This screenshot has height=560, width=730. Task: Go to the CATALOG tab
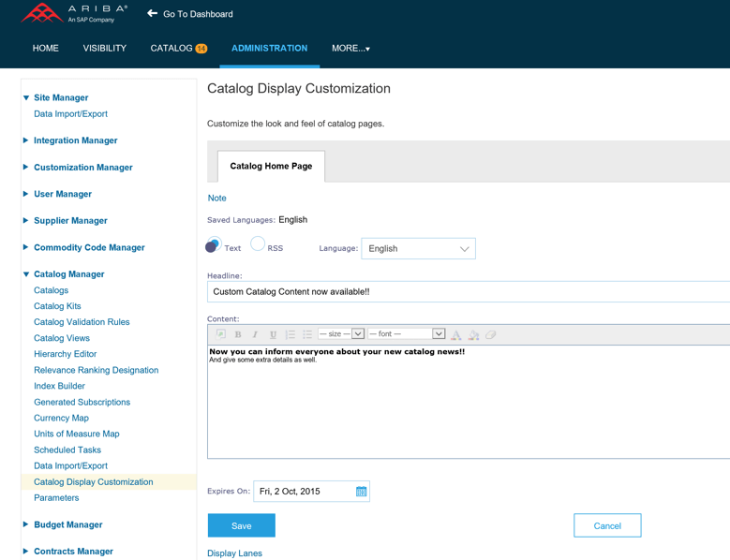pyautogui.click(x=171, y=49)
